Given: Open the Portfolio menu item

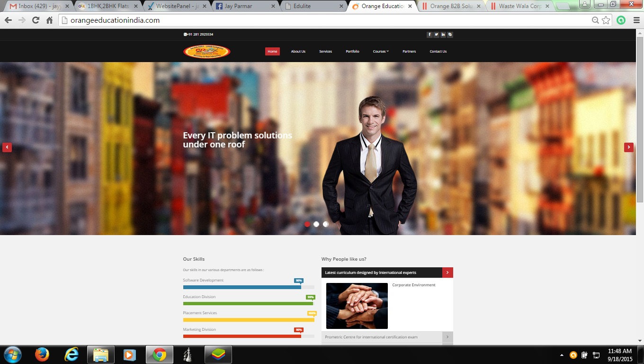Looking at the screenshot, I should (x=352, y=51).
